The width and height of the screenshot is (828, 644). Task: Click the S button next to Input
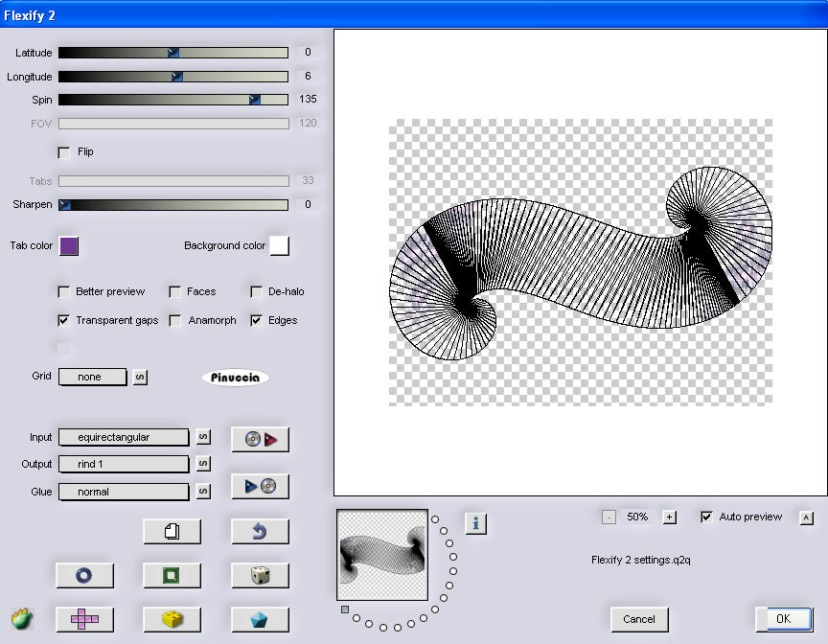203,437
